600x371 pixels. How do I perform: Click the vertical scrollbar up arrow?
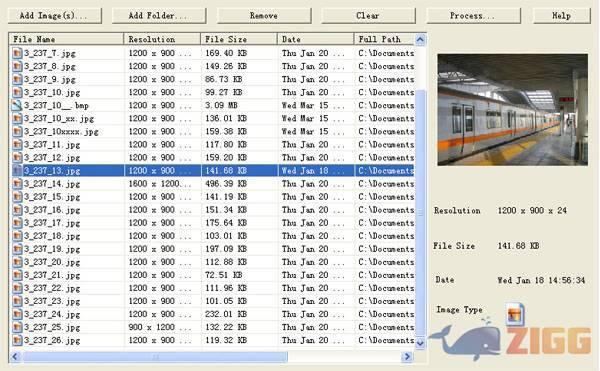[x=420, y=39]
